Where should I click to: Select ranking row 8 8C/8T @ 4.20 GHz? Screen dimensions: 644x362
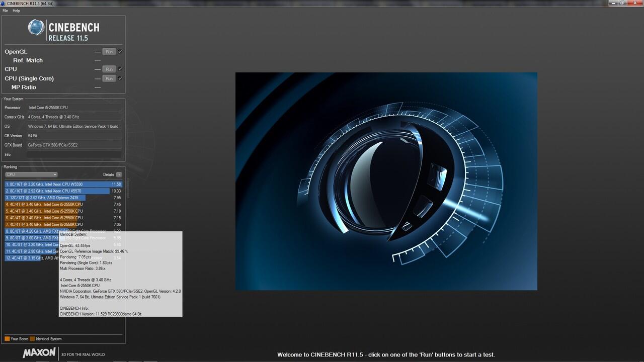coord(32,231)
